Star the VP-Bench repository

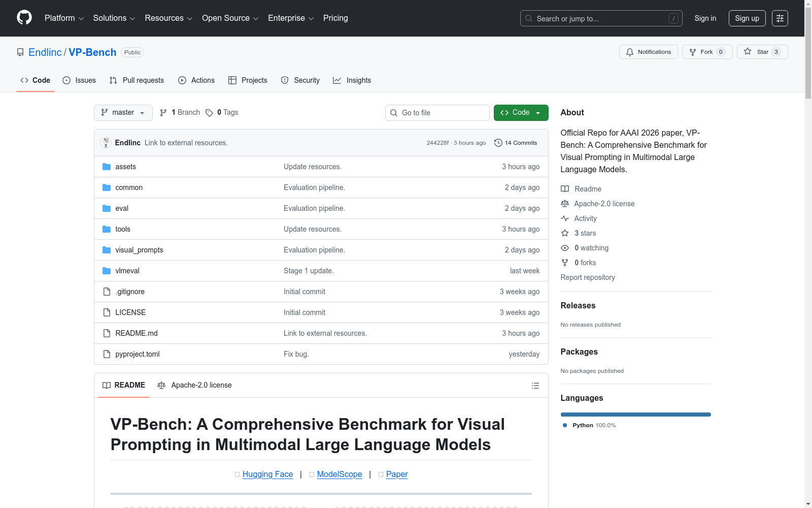[x=762, y=52]
